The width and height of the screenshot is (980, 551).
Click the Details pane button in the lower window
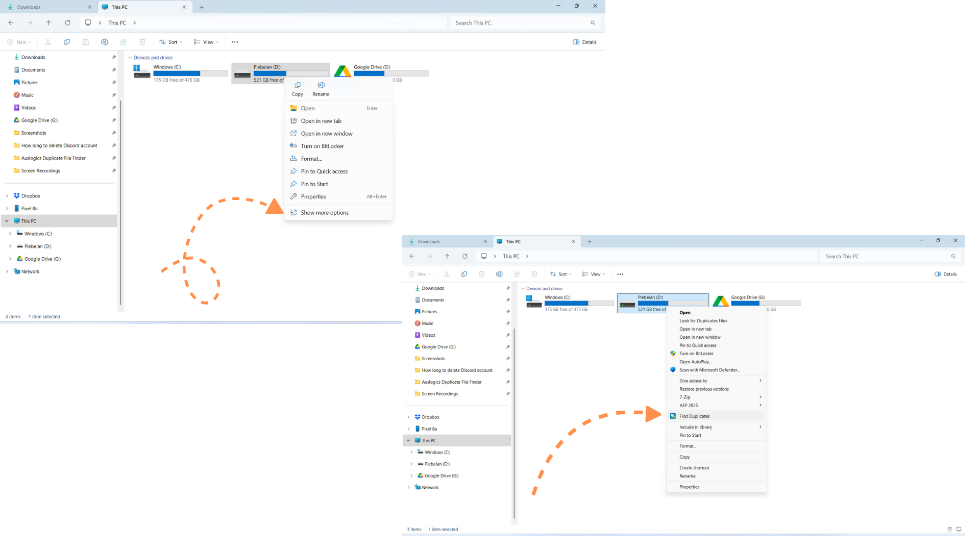coord(945,274)
